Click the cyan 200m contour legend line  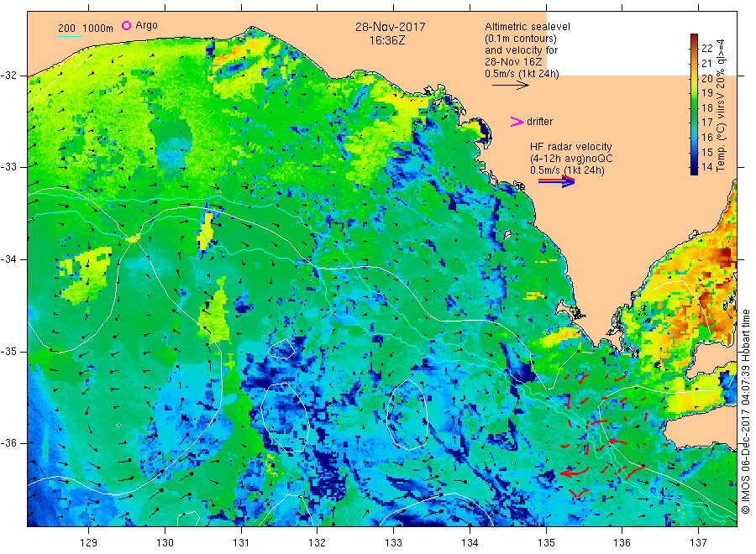click(70, 36)
